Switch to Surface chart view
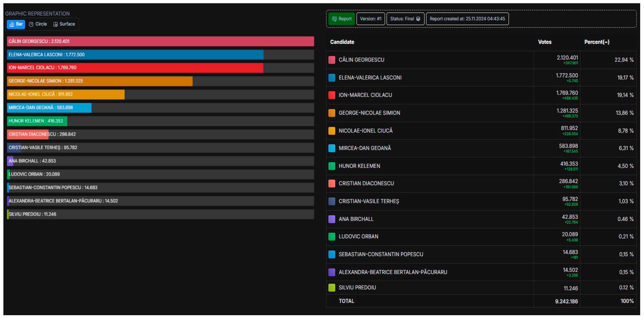 point(64,24)
